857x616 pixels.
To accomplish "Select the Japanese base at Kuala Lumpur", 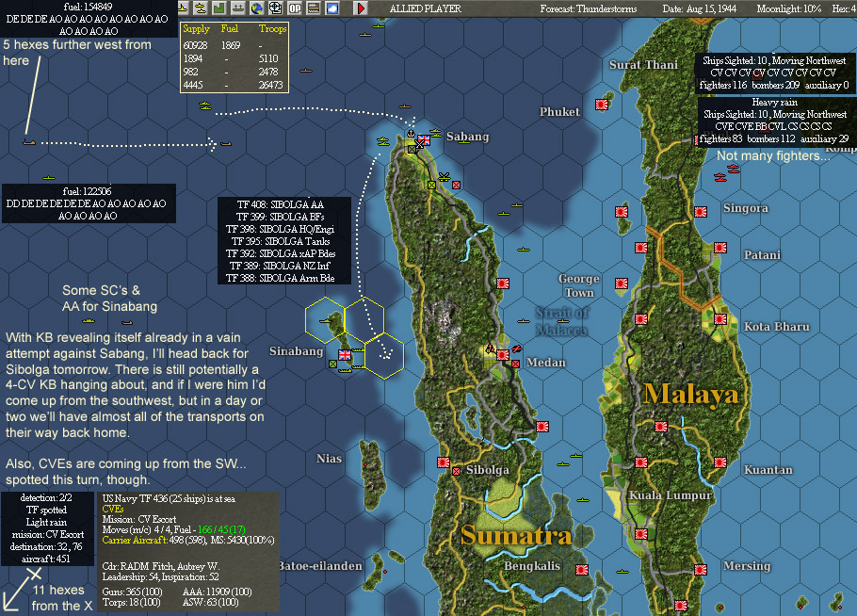I will [641, 462].
